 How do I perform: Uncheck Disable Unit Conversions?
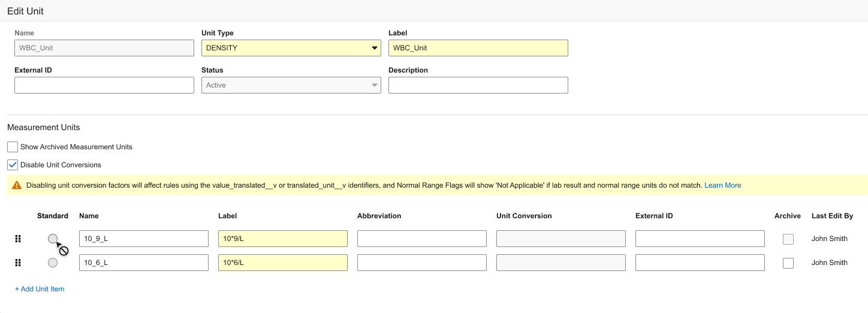pos(13,165)
